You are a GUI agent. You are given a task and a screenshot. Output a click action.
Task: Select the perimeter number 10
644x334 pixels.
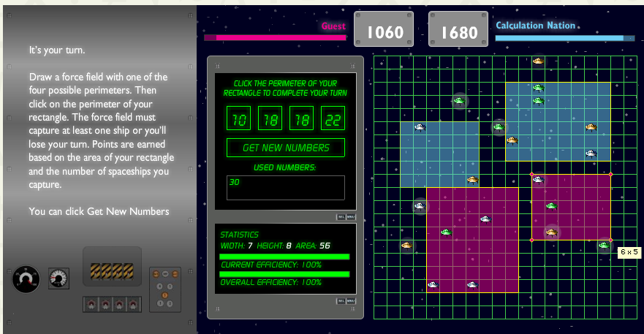point(238,118)
